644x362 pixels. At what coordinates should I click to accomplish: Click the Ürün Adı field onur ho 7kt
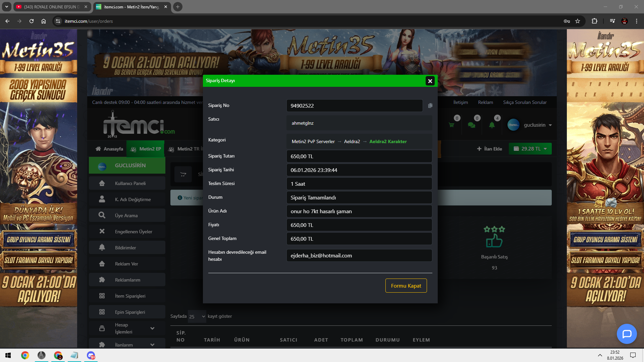point(359,211)
